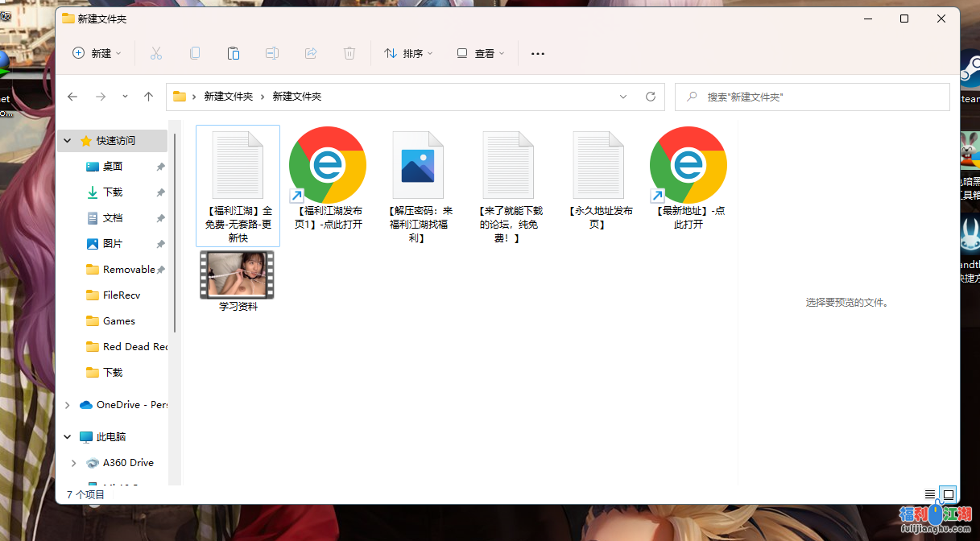Open the 排序 sort dropdown
Screen dimensions: 980x541
click(408, 53)
